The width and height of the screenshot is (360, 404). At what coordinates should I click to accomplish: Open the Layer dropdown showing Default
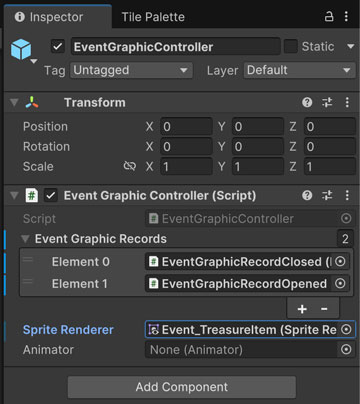pos(300,70)
